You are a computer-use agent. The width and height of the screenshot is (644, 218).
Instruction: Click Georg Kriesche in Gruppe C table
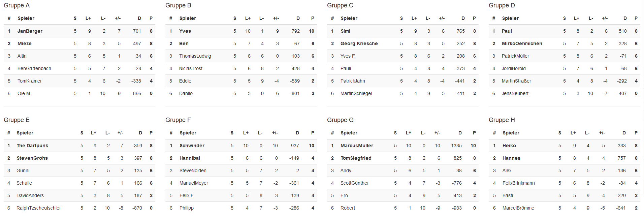point(359,43)
